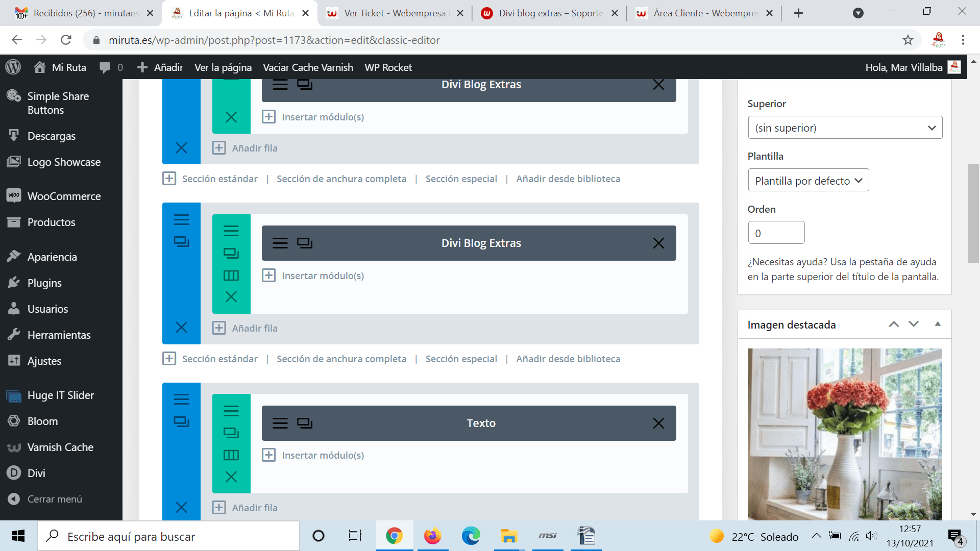Add from library after the middle section
Viewport: 980px width, 551px height.
coord(568,359)
